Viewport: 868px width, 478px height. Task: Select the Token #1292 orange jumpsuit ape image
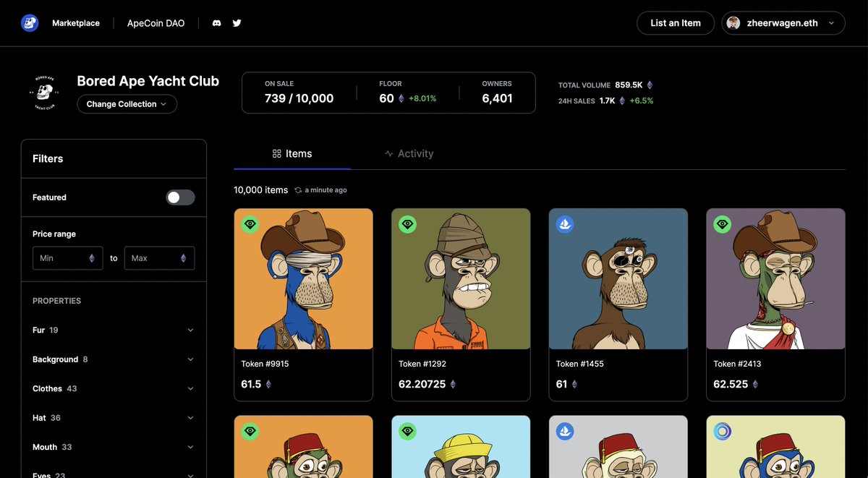[x=461, y=279]
